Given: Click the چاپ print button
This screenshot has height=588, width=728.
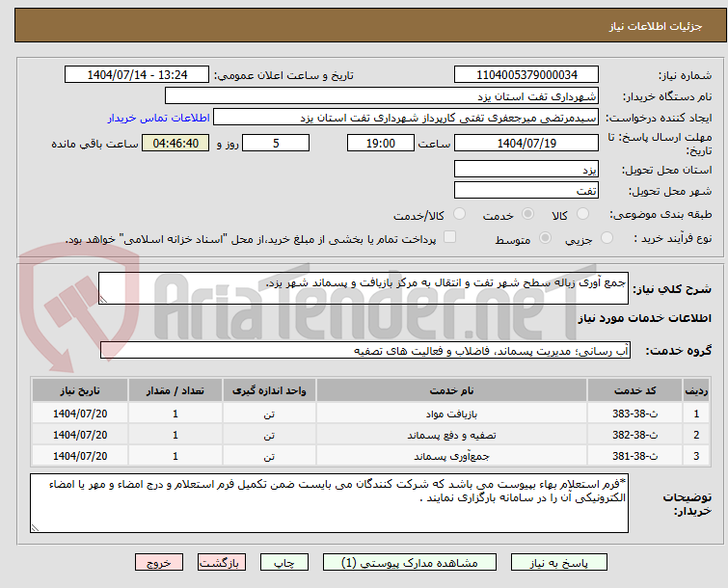Looking at the screenshot, I should (284, 563).
